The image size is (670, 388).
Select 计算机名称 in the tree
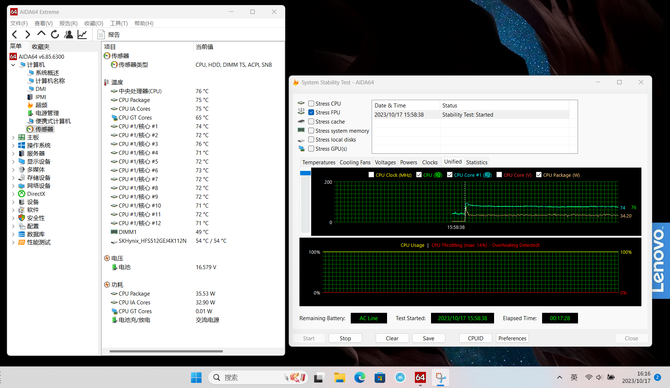click(50, 81)
